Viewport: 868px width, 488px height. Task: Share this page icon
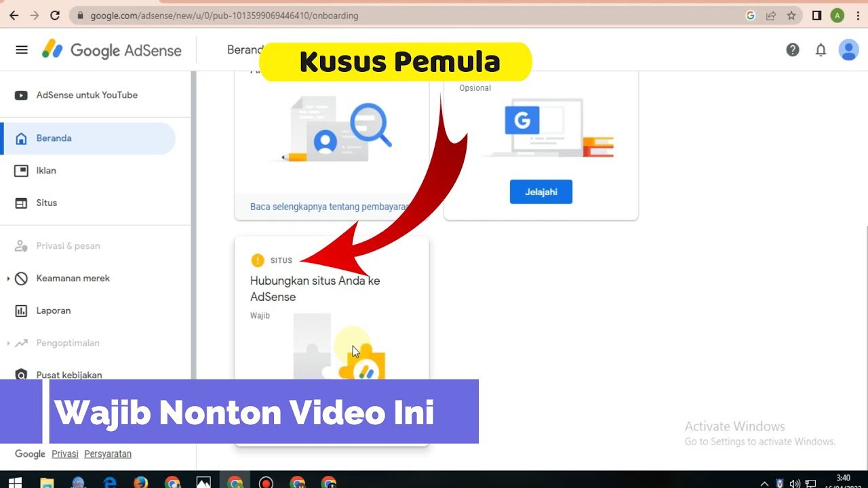click(771, 15)
